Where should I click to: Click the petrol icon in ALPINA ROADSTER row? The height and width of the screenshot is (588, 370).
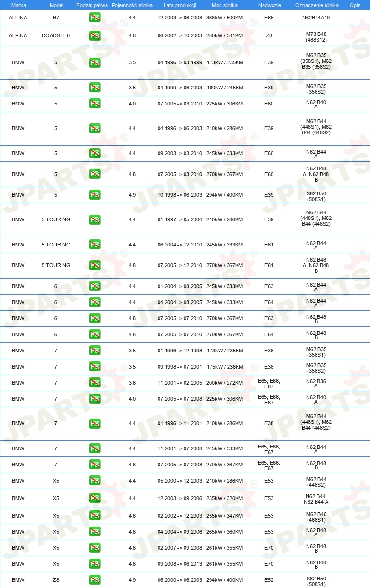pyautogui.click(x=95, y=35)
